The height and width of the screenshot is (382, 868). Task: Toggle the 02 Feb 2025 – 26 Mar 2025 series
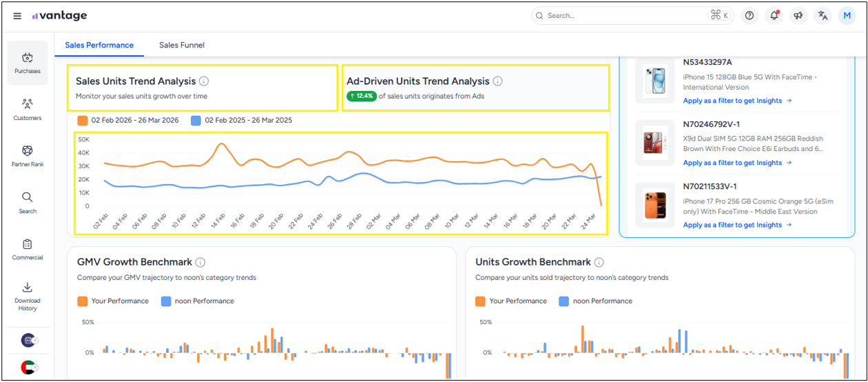[241, 121]
